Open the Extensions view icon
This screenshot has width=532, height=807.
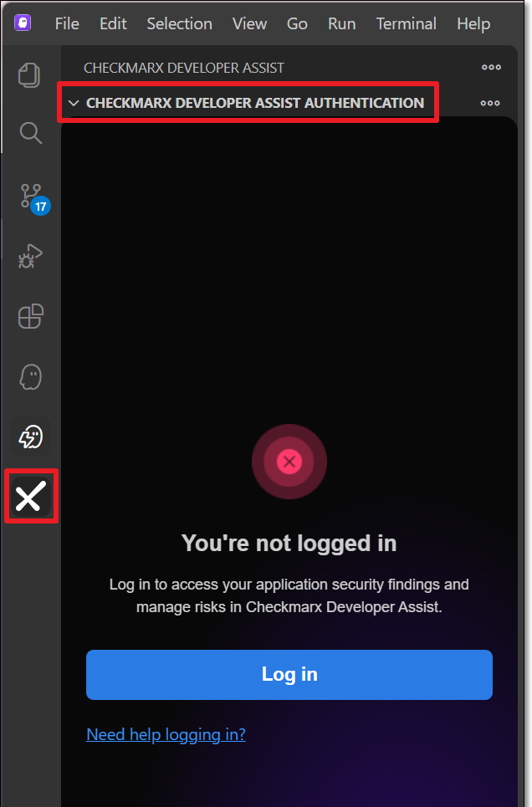point(30,315)
